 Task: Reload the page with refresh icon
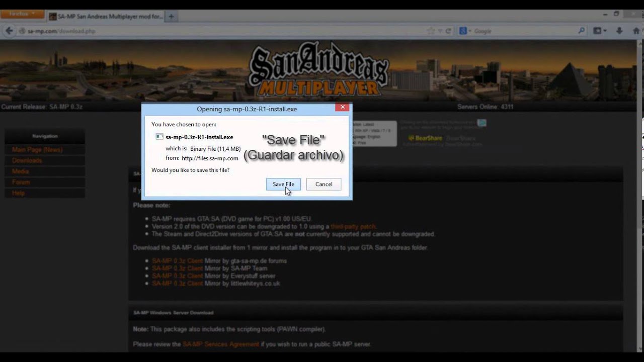click(x=448, y=31)
